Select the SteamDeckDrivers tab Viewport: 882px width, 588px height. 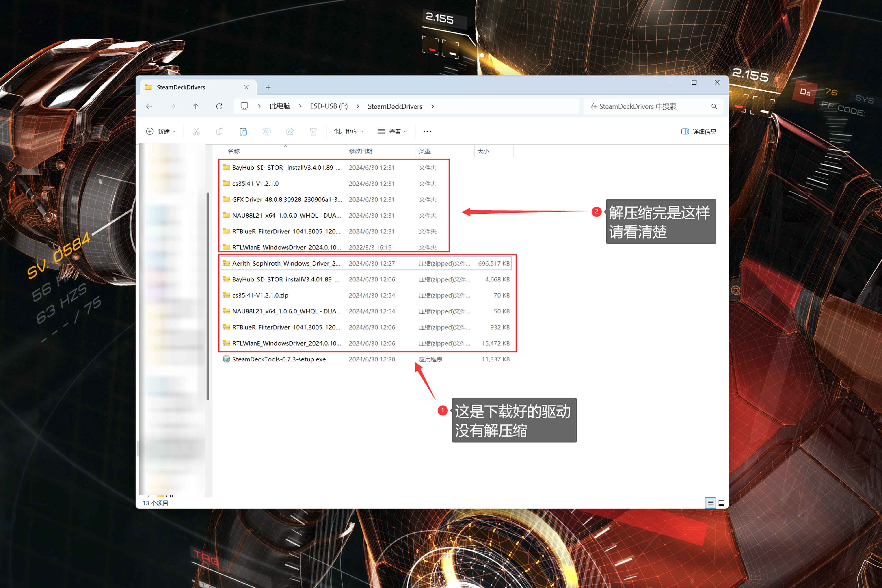click(x=181, y=87)
